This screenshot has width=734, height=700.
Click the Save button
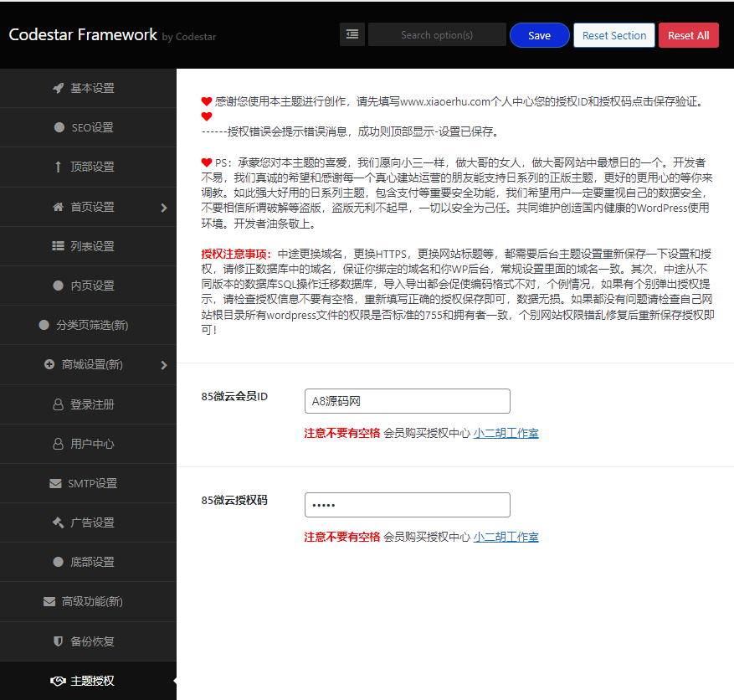539,34
